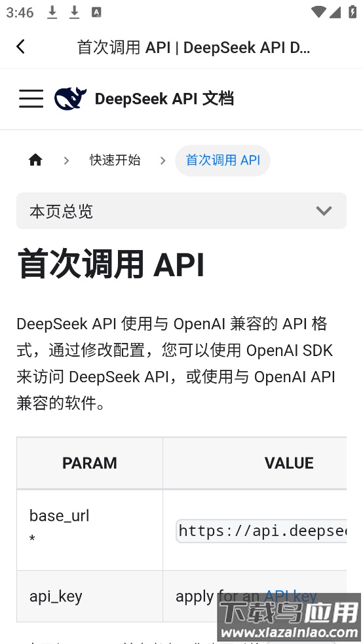This screenshot has height=644, width=363.
Task: Tap the cellular signal status icon
Action: click(335, 12)
